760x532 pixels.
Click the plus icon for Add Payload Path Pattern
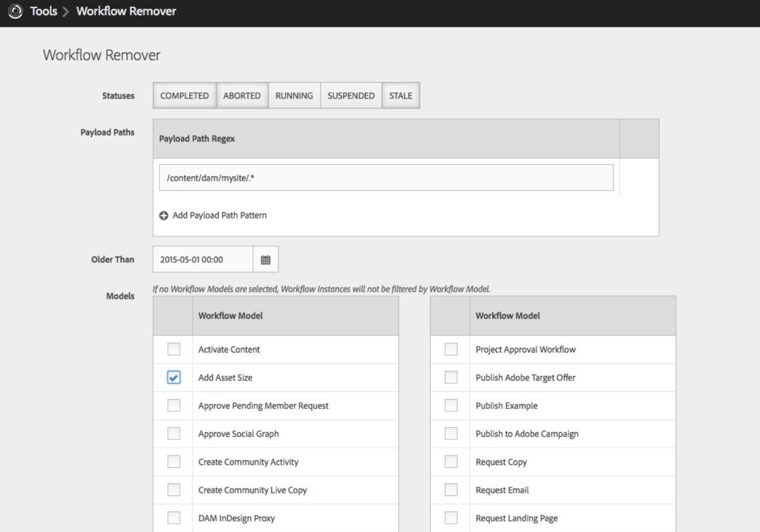[x=164, y=216]
